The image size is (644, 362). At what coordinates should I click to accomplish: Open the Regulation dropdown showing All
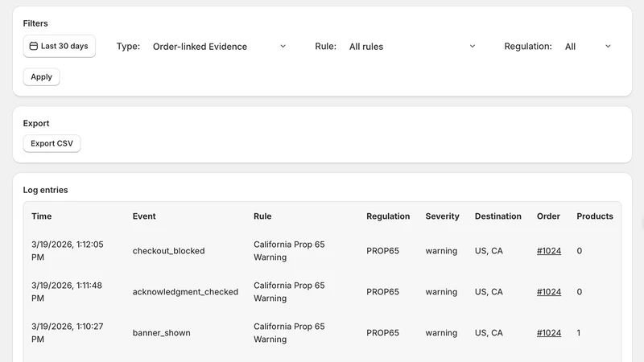588,47
